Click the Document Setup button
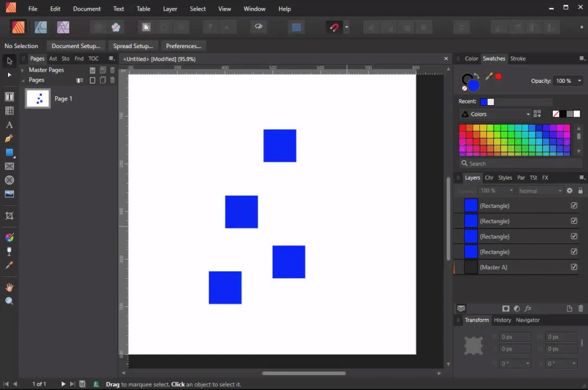The width and height of the screenshot is (588, 390). (x=76, y=46)
